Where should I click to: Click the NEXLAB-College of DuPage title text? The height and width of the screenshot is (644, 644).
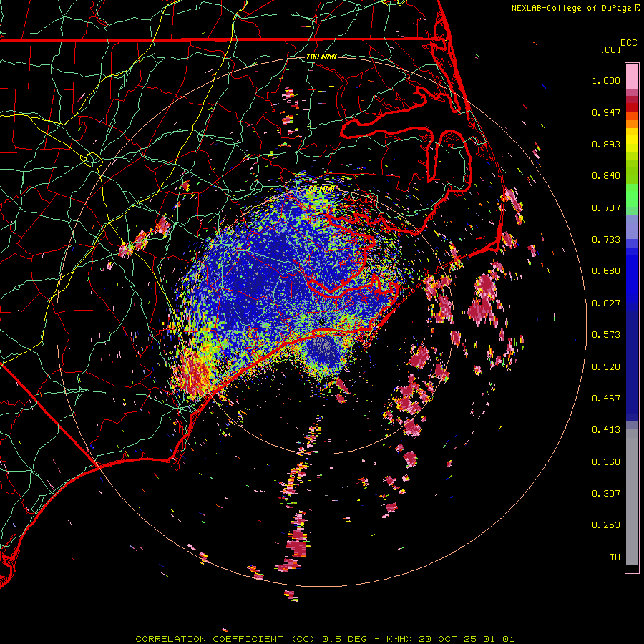(574, 8)
